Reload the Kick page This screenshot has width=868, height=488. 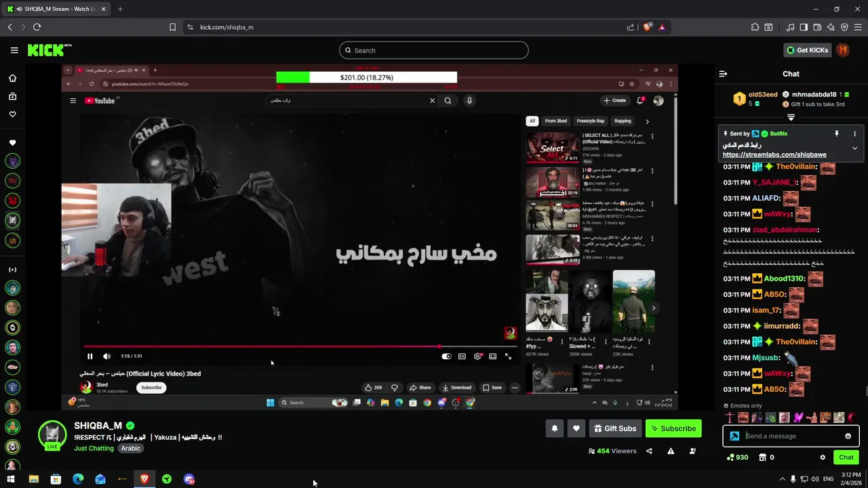(x=37, y=27)
